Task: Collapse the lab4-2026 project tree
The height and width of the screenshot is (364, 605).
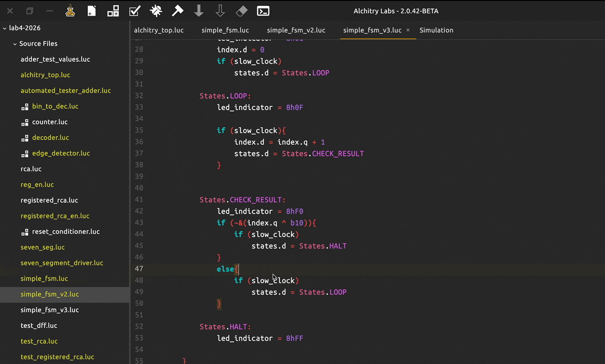Action: (5, 28)
